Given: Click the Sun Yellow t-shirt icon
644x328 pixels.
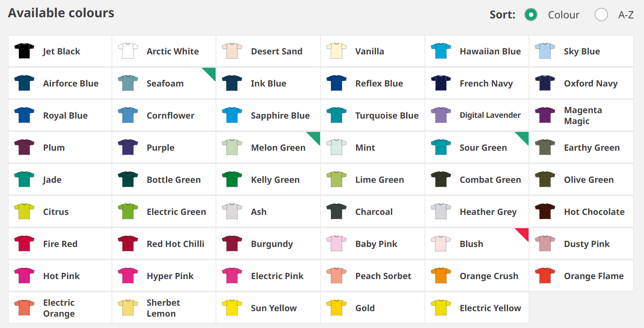Looking at the screenshot, I should pos(232,308).
